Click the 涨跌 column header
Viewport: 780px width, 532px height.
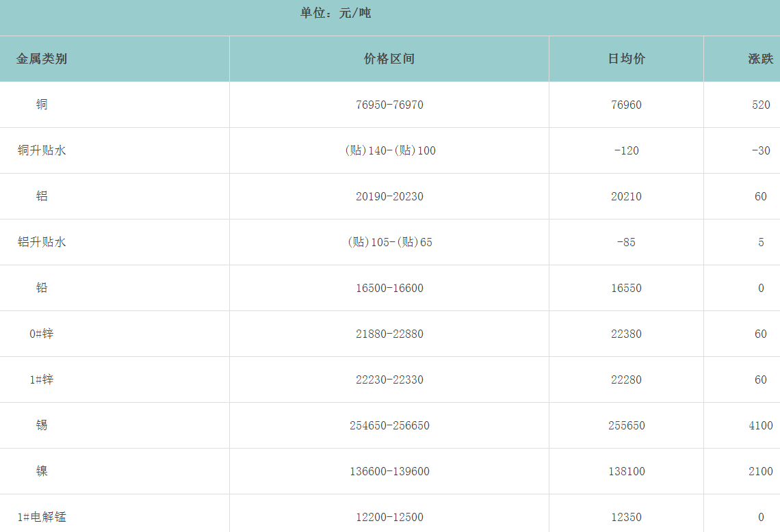coord(760,59)
